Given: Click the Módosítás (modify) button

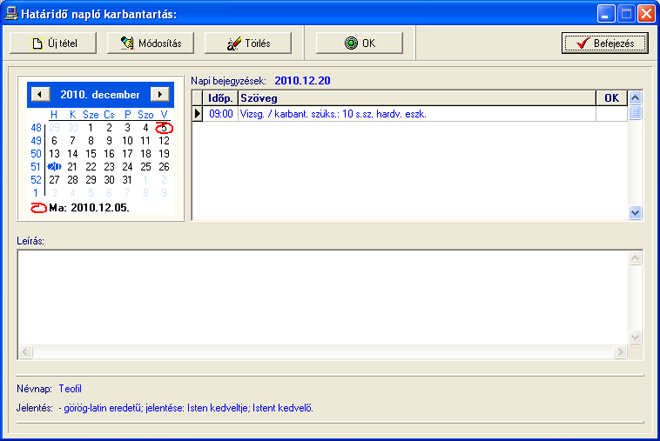Looking at the screenshot, I should (150, 43).
